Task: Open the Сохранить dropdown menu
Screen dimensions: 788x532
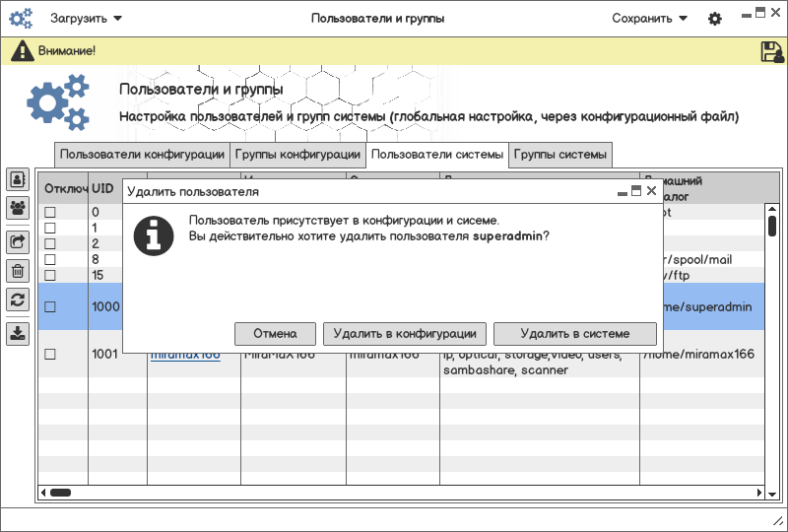Action: [x=649, y=19]
